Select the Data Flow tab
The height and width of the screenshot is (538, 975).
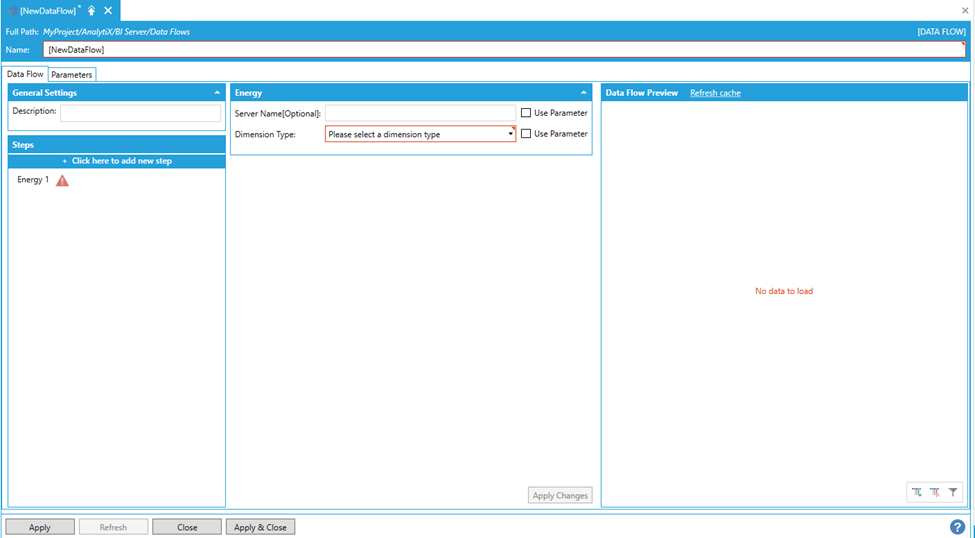pos(25,74)
